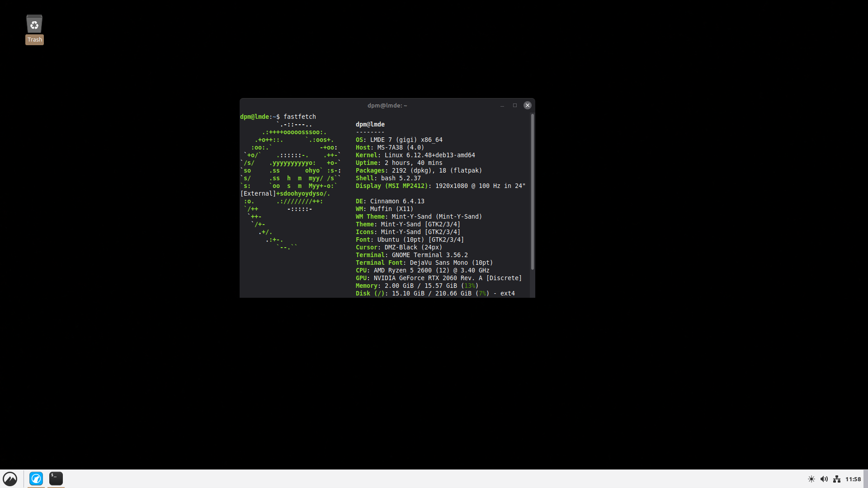868x488 pixels.
Task: Click the show desktop strip at panel edge
Action: (866, 479)
